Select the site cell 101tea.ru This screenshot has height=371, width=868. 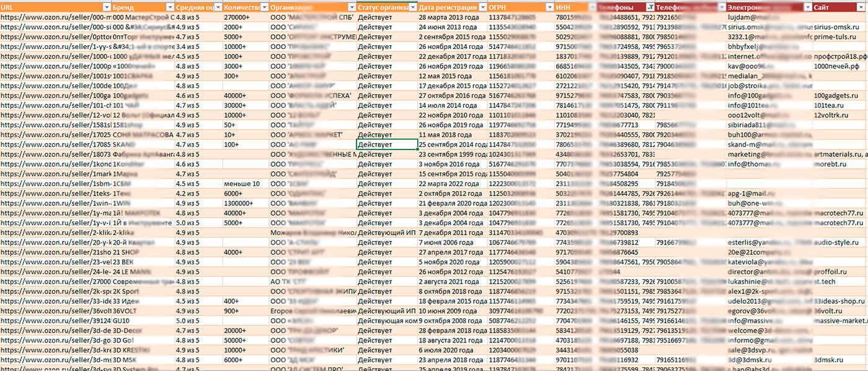[838, 105]
